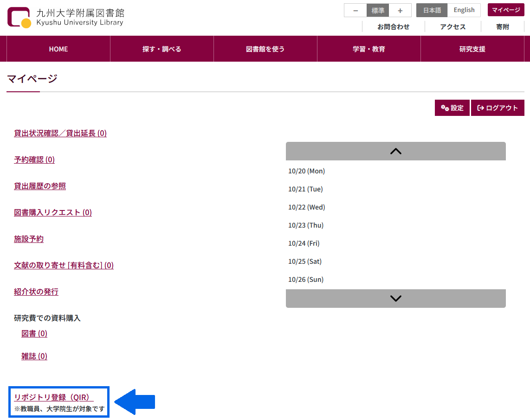This screenshot has height=420, width=530.
Task: Open リポジトリ登録（QIR） link
Action: (54, 398)
